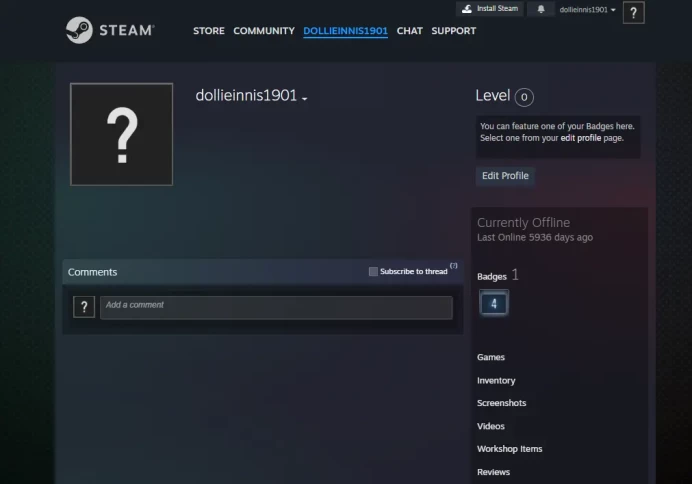692x484 pixels.
Task: Focus the Add a comment field
Action: (x=276, y=308)
